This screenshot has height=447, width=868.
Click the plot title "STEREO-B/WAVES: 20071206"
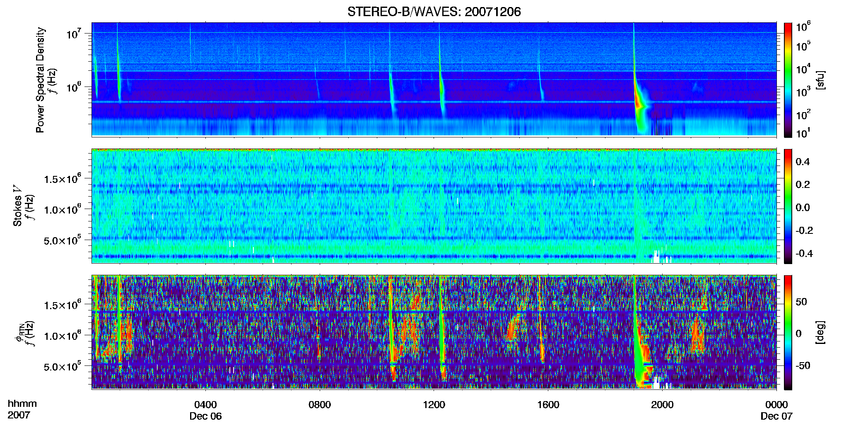[x=434, y=12]
